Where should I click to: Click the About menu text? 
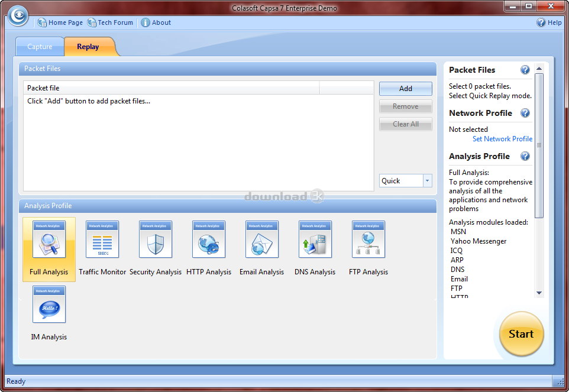tap(161, 22)
